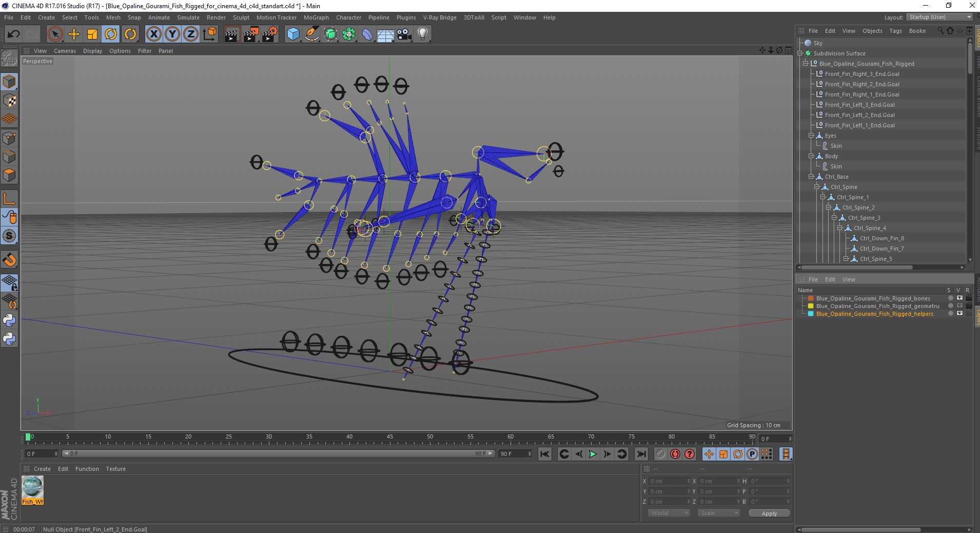Click Record Active Objects button
This screenshot has height=533, width=980.
pyautogui.click(x=661, y=454)
